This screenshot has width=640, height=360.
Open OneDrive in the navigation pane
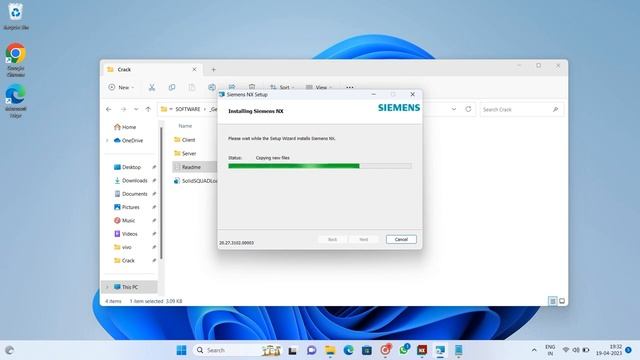pyautogui.click(x=130, y=140)
